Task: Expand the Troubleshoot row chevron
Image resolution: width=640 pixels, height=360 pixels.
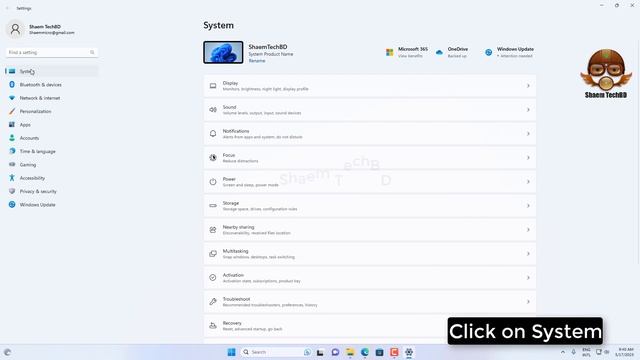Action: click(528, 302)
